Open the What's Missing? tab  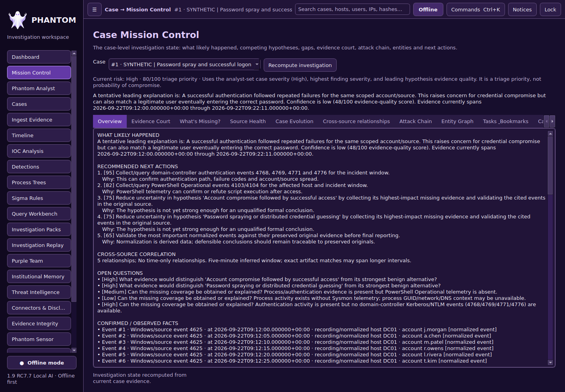tap(200, 121)
